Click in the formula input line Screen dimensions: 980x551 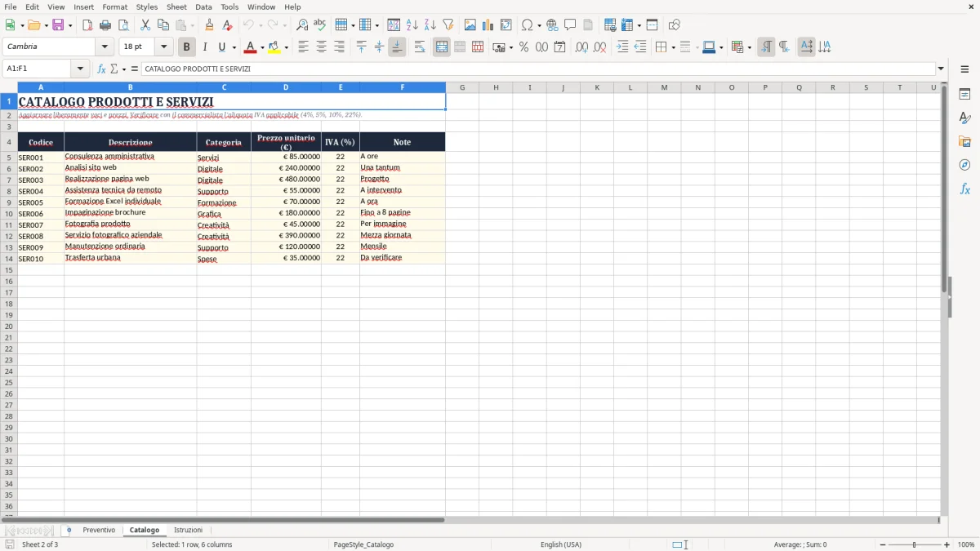pos(538,69)
